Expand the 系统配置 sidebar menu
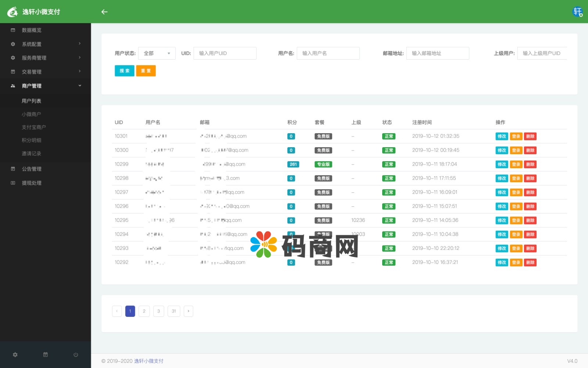 (45, 44)
